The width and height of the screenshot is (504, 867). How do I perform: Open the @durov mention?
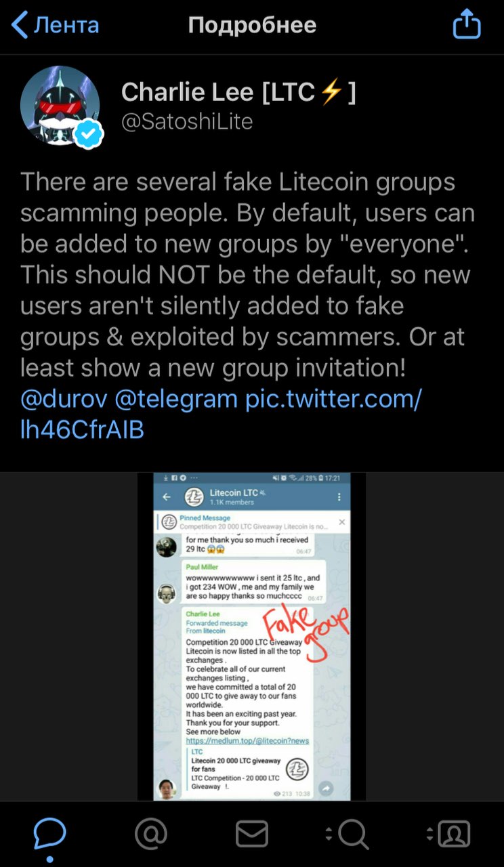pyautogui.click(x=64, y=400)
